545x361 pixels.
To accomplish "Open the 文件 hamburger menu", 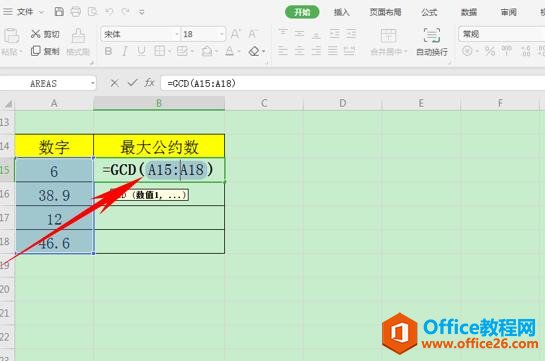I will pos(8,12).
